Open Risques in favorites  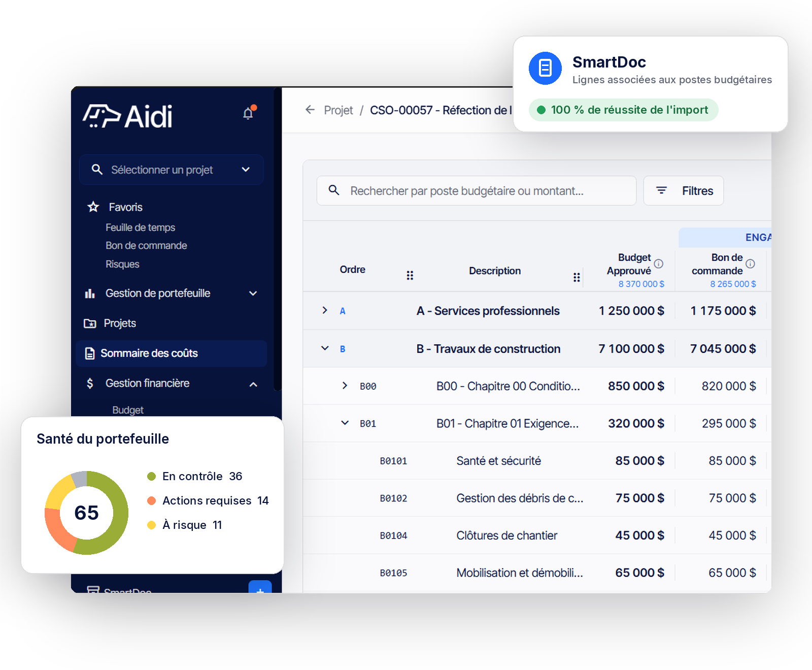(122, 264)
